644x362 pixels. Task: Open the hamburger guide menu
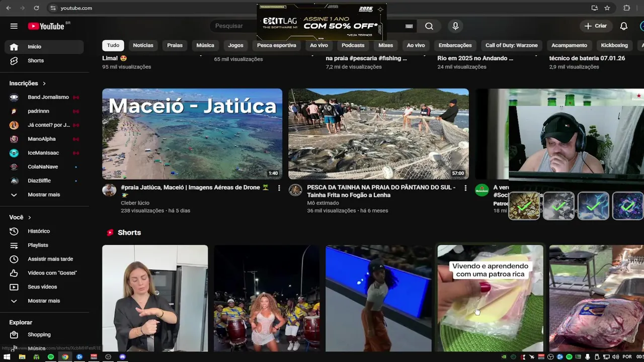pos(14,26)
